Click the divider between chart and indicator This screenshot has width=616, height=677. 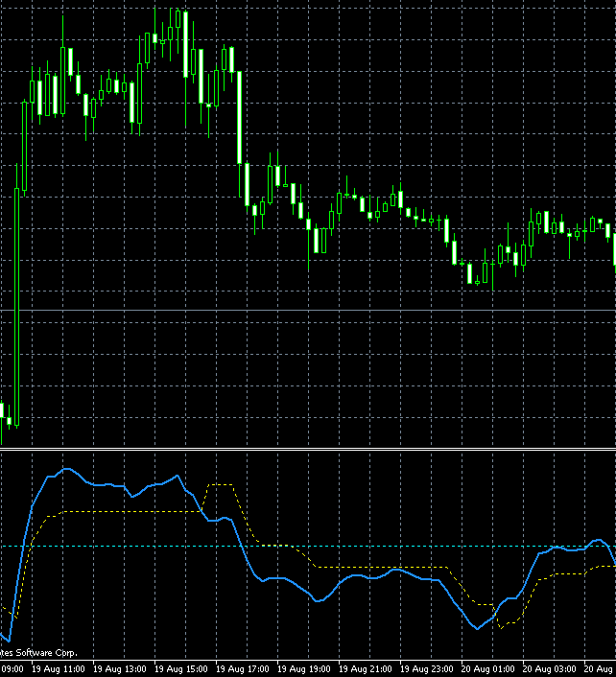point(307,449)
